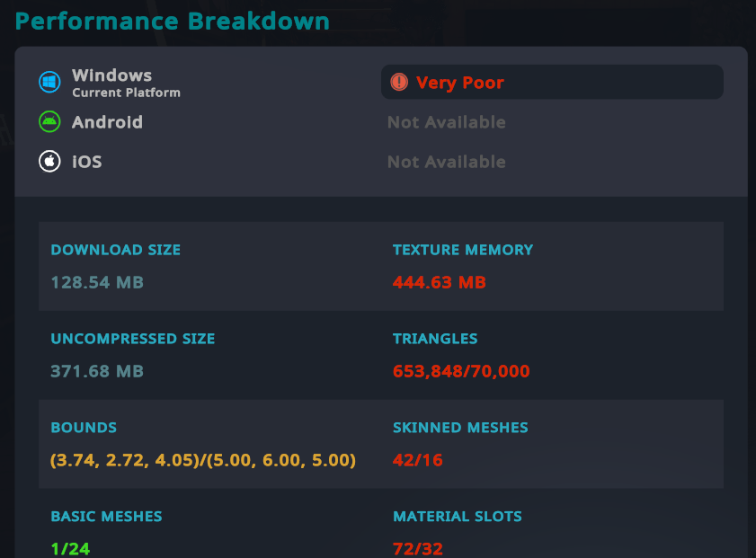The width and height of the screenshot is (756, 558).
Task: Select the Android platform label
Action: [107, 122]
